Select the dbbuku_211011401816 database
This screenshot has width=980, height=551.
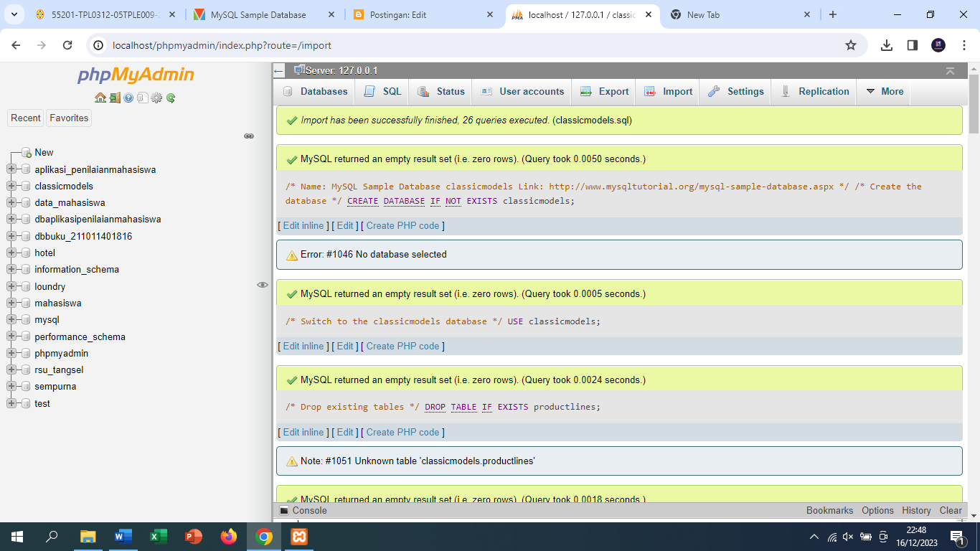point(83,236)
